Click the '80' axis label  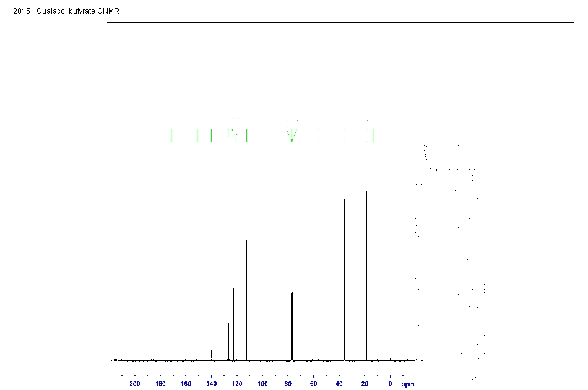pyautogui.click(x=288, y=384)
